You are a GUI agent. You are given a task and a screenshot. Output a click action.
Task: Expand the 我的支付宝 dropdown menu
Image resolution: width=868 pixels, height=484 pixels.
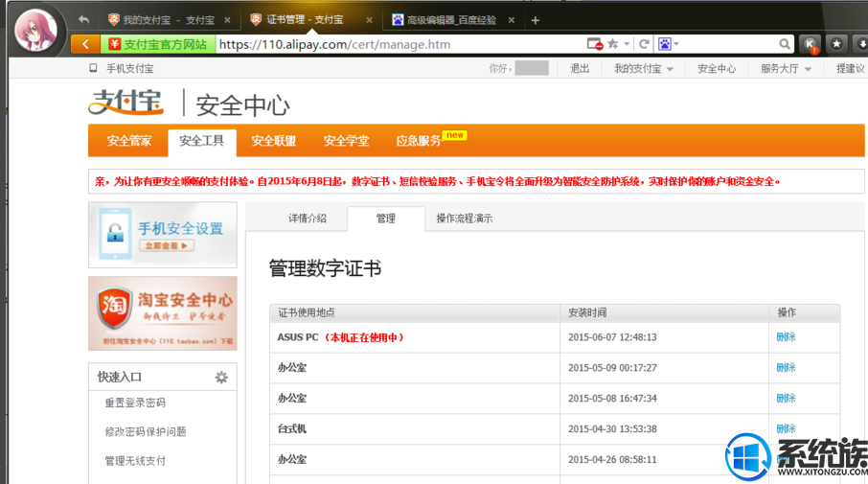[x=643, y=69]
